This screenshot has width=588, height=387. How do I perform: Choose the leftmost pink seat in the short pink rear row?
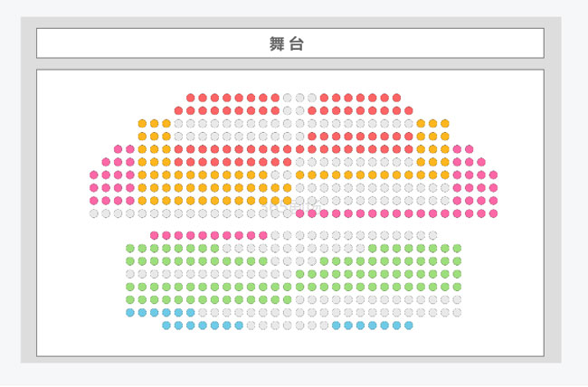tap(154, 235)
